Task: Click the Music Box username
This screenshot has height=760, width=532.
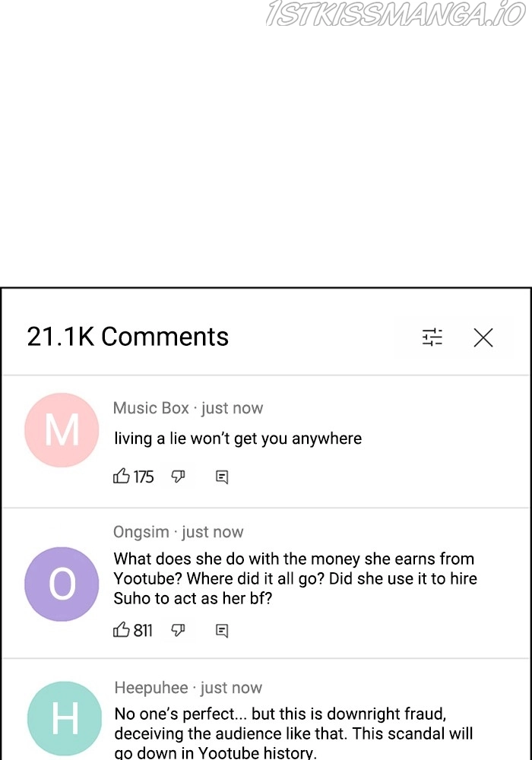Action: 150,408
